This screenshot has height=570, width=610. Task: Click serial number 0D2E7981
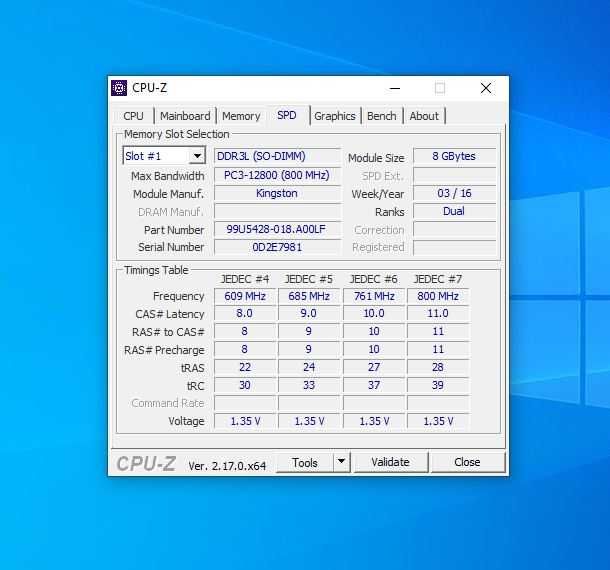[x=277, y=247]
